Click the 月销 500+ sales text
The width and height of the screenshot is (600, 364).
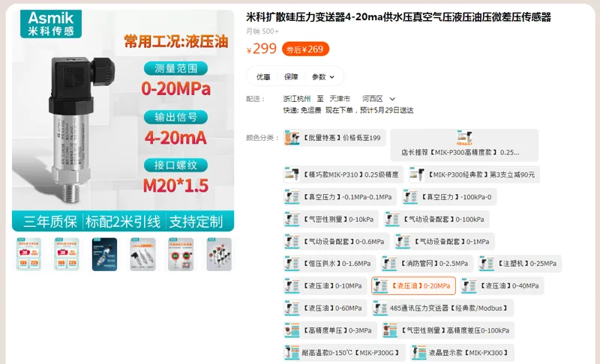pyautogui.click(x=262, y=31)
